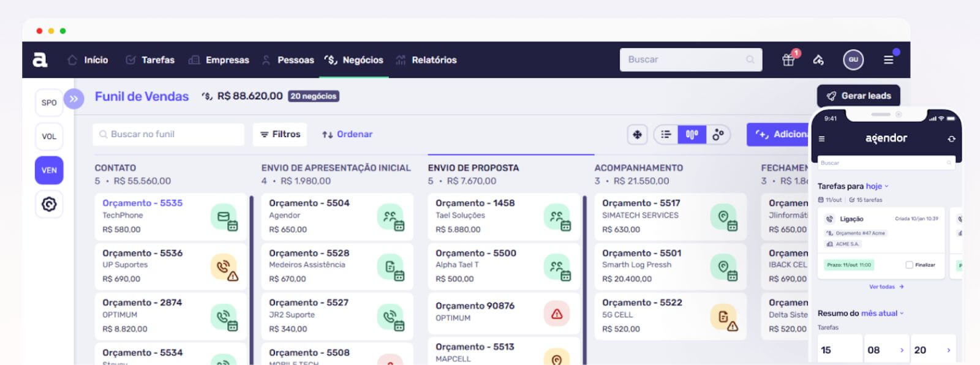Viewport: 980px width, 365px height.
Task: Click the Ordenar button
Action: 347,134
